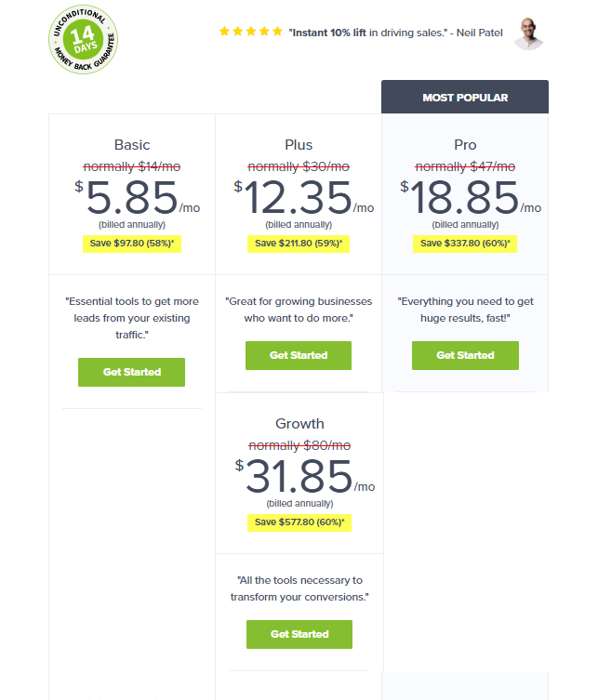Click the "Save $337.80 (60%)" highlight
This screenshot has height=700, width=598.
[465, 244]
